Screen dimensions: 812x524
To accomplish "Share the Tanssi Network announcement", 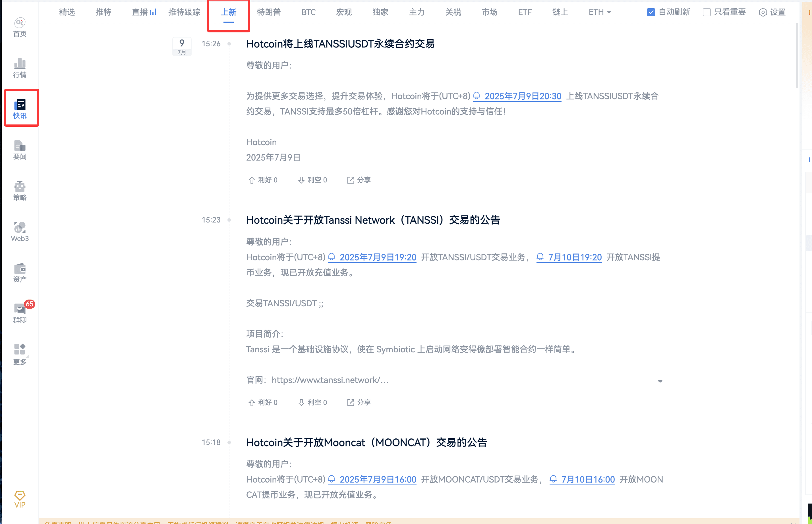I will [x=359, y=403].
